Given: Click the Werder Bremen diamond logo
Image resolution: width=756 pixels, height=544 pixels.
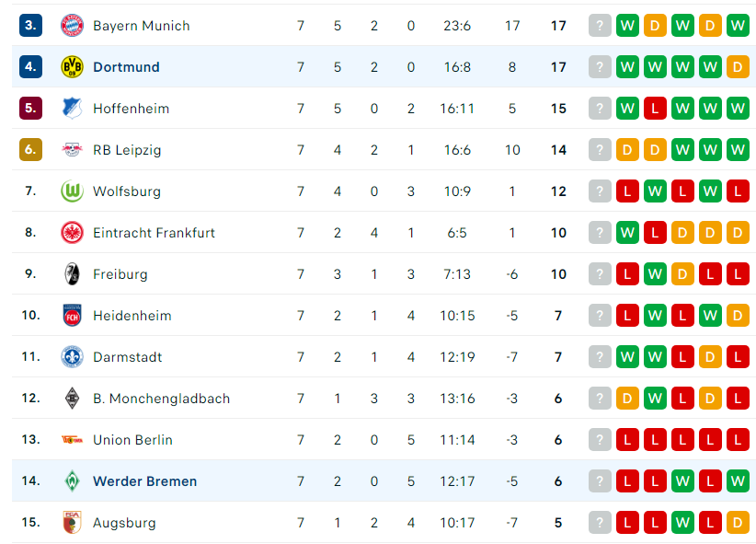Looking at the screenshot, I should click(x=72, y=481).
